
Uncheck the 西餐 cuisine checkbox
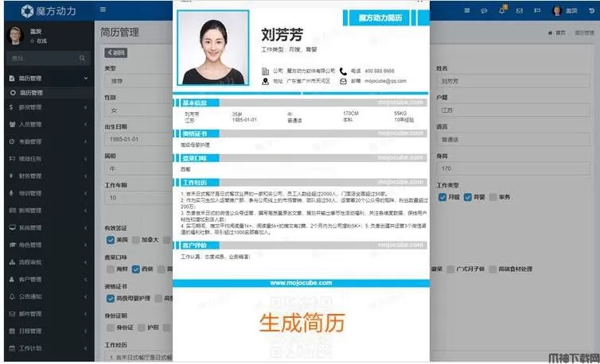click(136, 269)
